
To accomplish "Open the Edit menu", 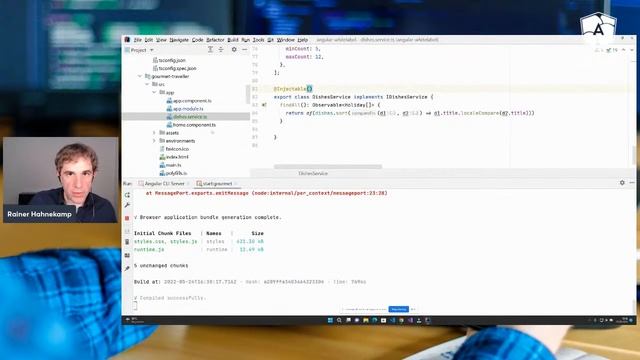I will coord(149,40).
